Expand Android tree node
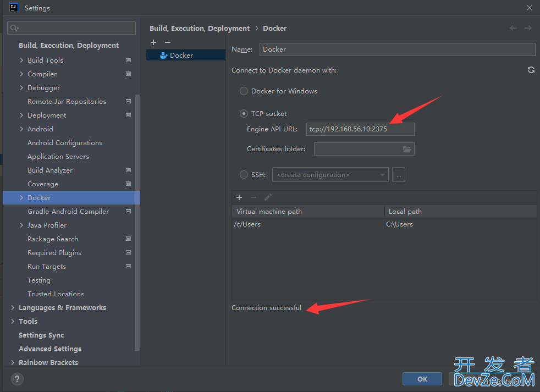The height and width of the screenshot is (392, 540). click(21, 129)
